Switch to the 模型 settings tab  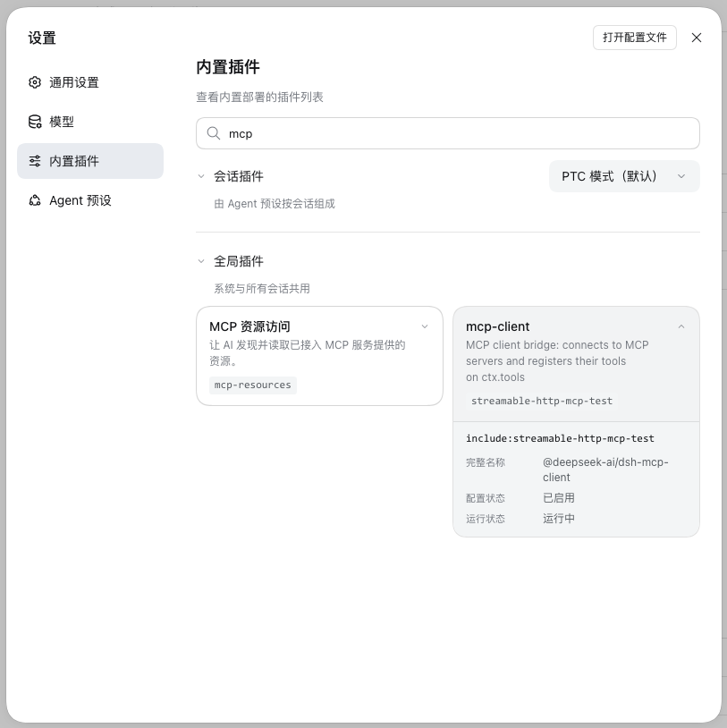(x=90, y=122)
